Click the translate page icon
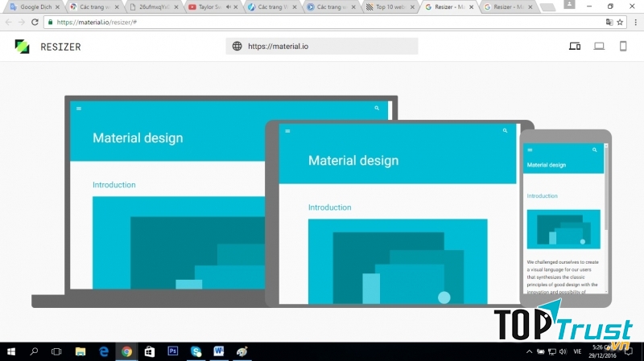The width and height of the screenshot is (644, 361). pyautogui.click(x=609, y=23)
